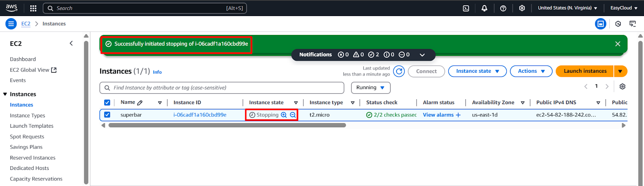The image size is (644, 186).
Task: Open the Running filter dropdown
Action: coord(371,88)
